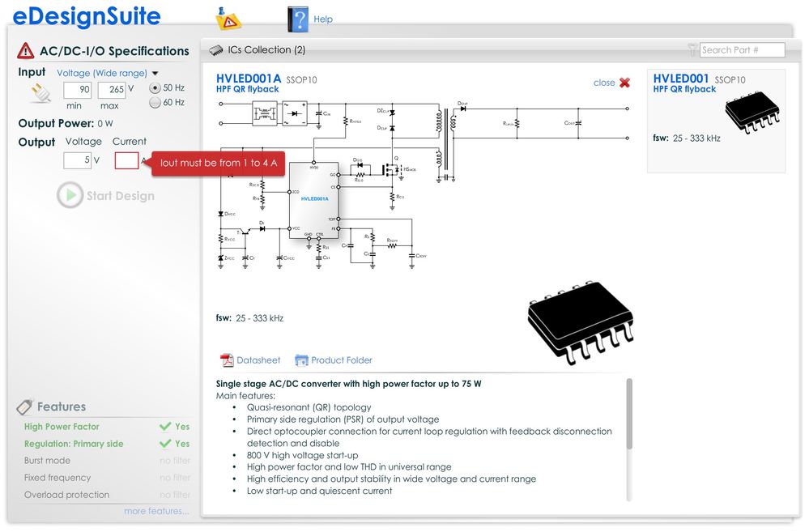Select the HVLED001 SSOP10 card
This screenshot has width=809, height=532.
716,121
